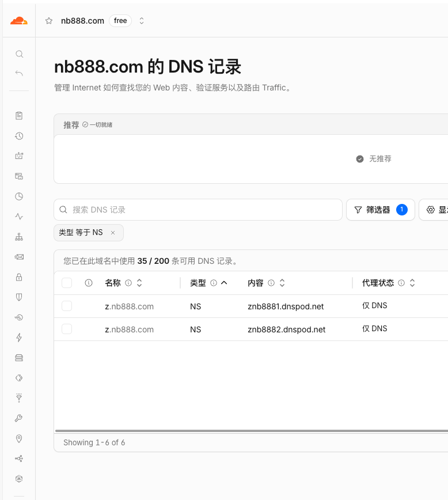Click the znb8882.dnspod.net content cell
Screen dimensions: 448x500
point(287,329)
